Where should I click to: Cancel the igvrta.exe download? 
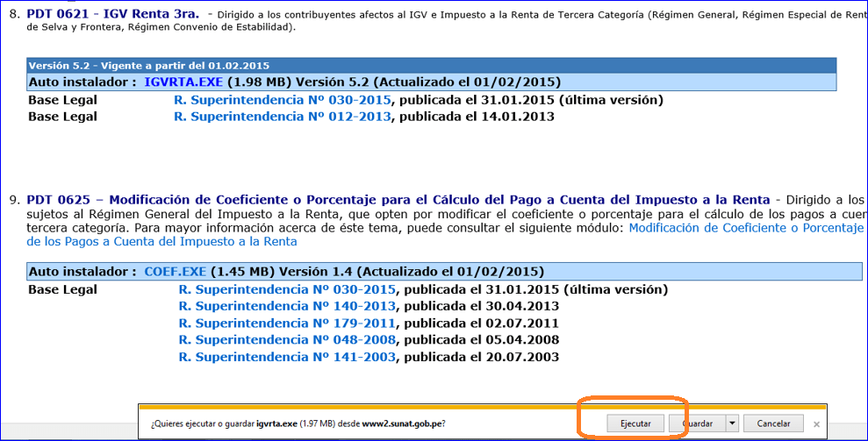[x=773, y=423]
